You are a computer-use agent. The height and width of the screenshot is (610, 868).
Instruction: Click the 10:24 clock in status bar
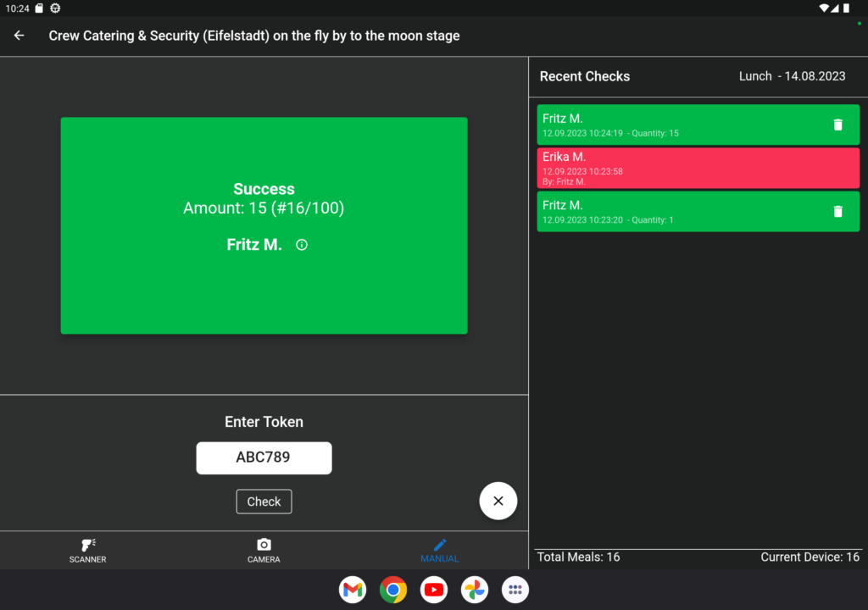pos(17,8)
